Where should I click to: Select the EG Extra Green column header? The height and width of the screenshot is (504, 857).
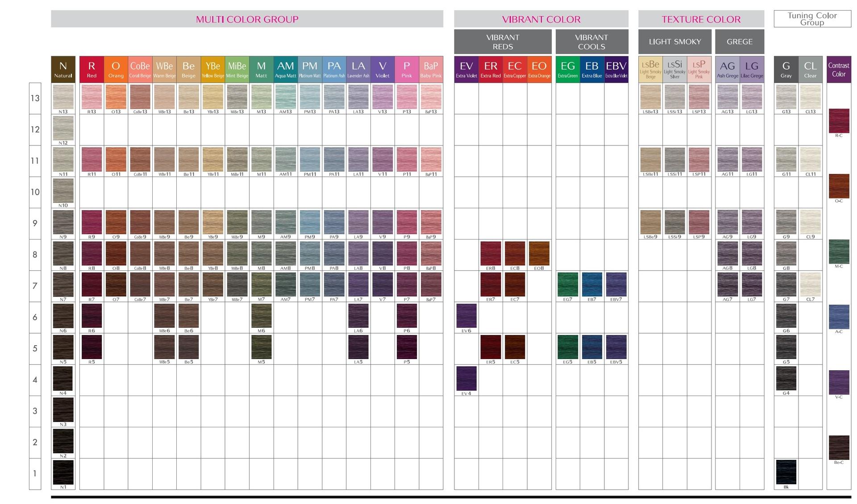click(568, 69)
